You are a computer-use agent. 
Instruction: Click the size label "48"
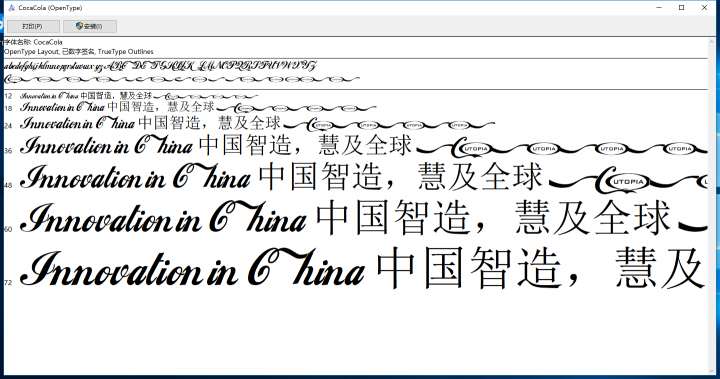pyautogui.click(x=8, y=185)
